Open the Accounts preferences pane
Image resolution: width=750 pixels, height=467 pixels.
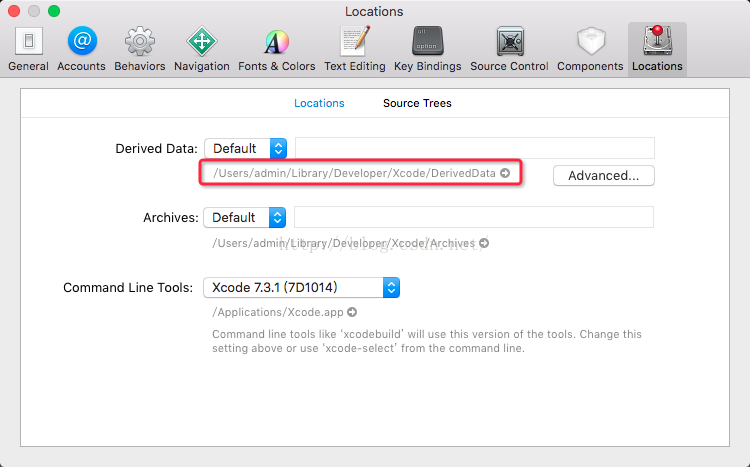point(81,49)
